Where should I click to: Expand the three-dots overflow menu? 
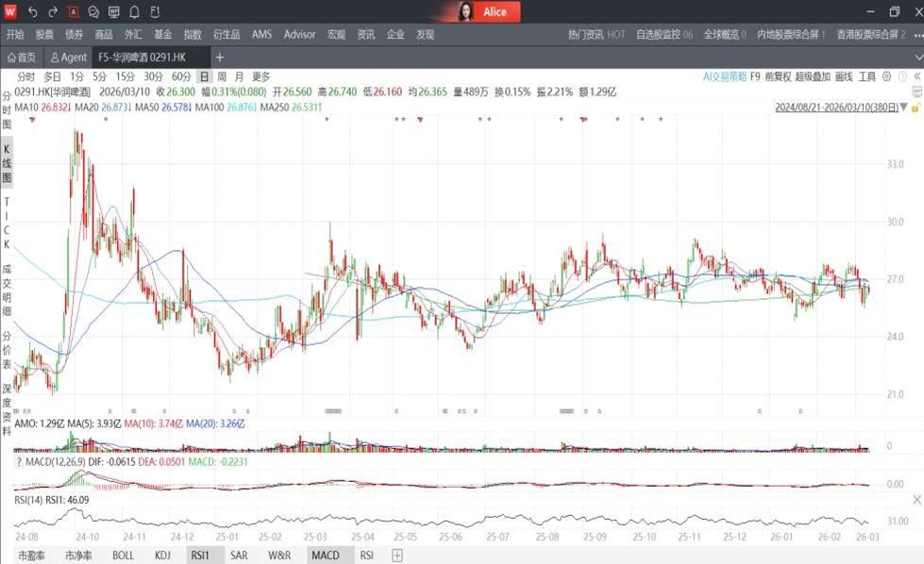tap(915, 35)
